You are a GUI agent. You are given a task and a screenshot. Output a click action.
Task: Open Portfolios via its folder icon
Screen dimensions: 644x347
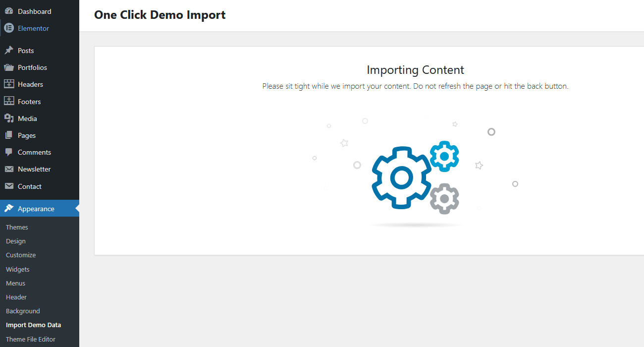[8, 67]
